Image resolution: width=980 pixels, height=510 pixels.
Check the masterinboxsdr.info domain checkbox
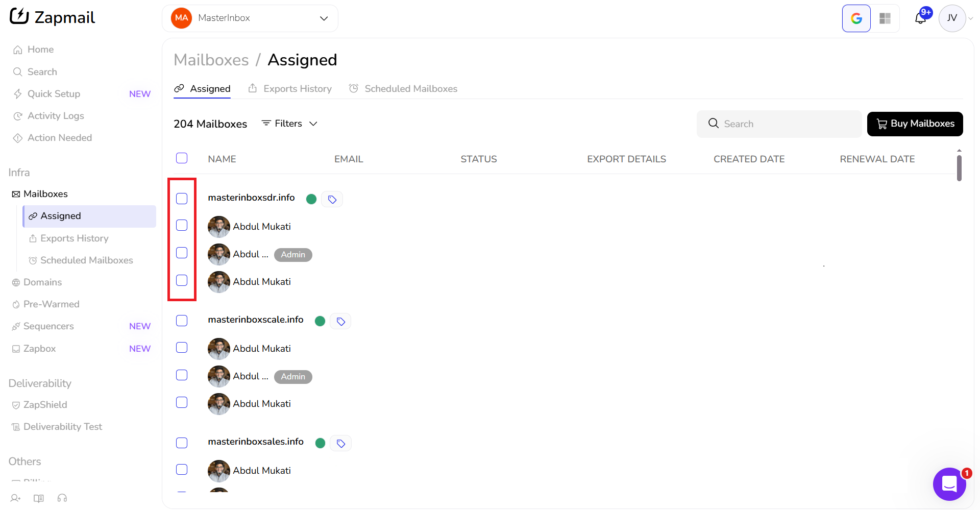click(182, 199)
